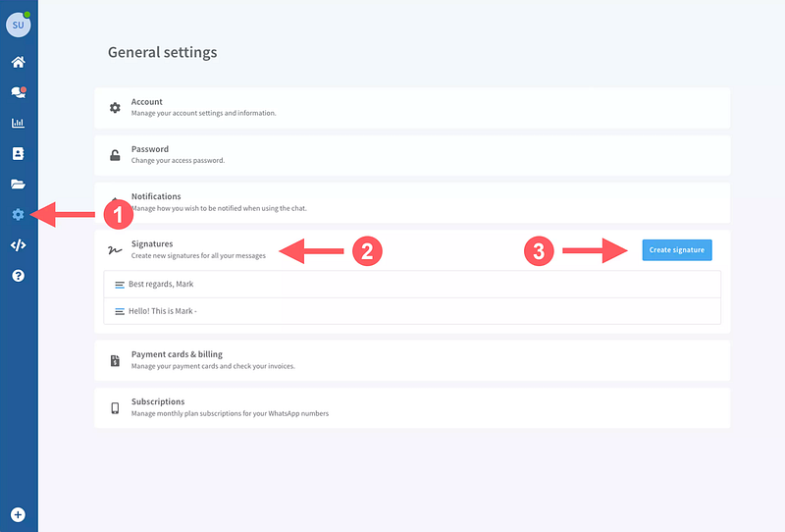Collapse the Signatures section header
785x532 pixels.
(196, 248)
